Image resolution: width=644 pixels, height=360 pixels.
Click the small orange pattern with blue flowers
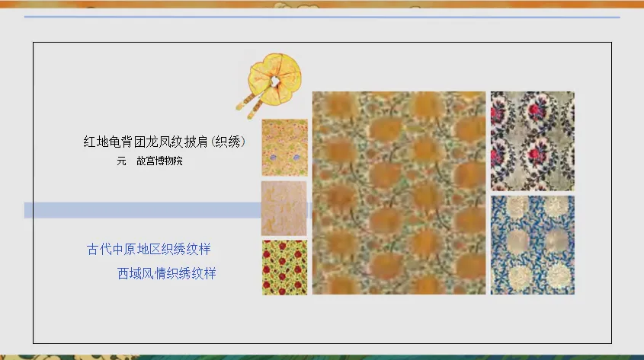point(284,148)
